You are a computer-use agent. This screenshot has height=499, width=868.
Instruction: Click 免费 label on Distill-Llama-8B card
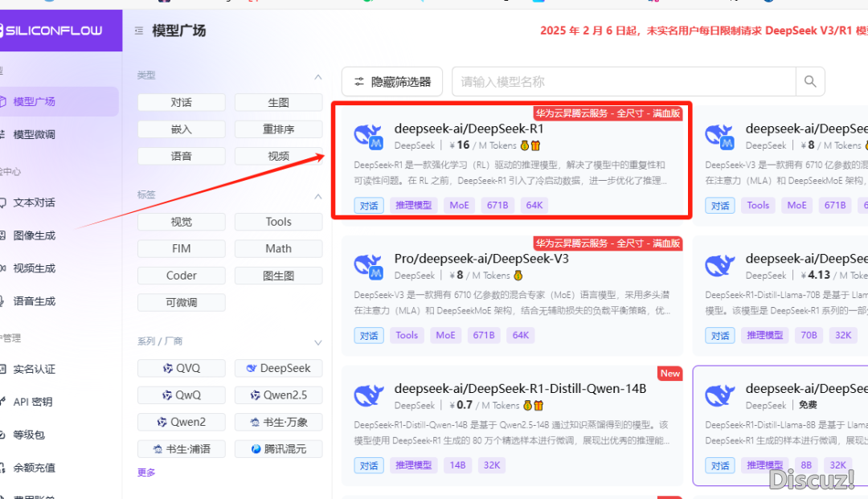(x=809, y=406)
